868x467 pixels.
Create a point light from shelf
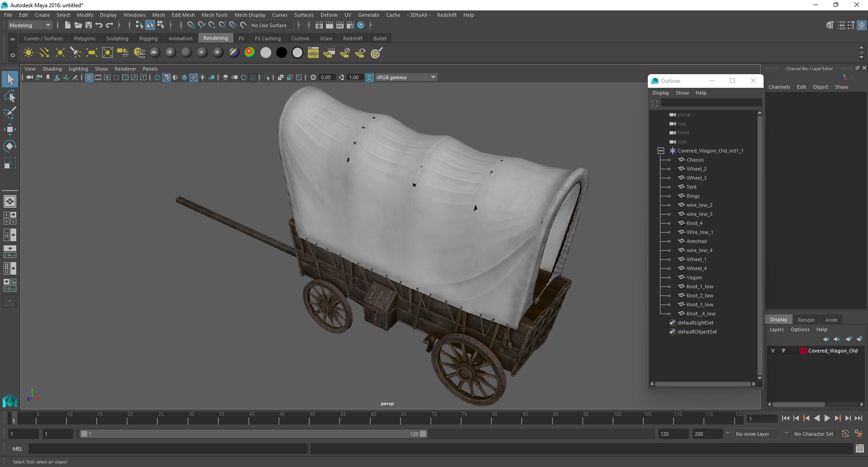click(x=60, y=53)
